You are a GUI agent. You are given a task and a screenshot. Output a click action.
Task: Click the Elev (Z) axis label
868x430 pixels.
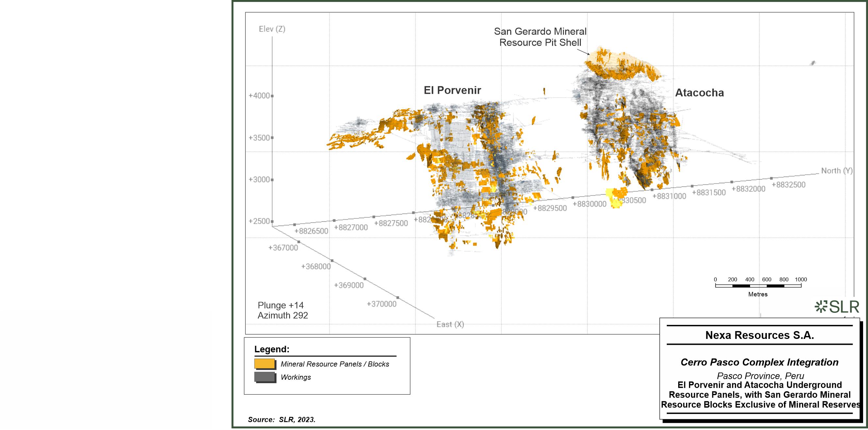pos(272,29)
